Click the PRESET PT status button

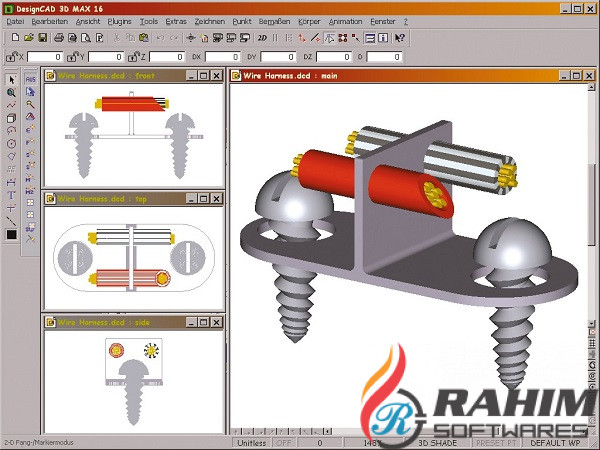(x=496, y=443)
